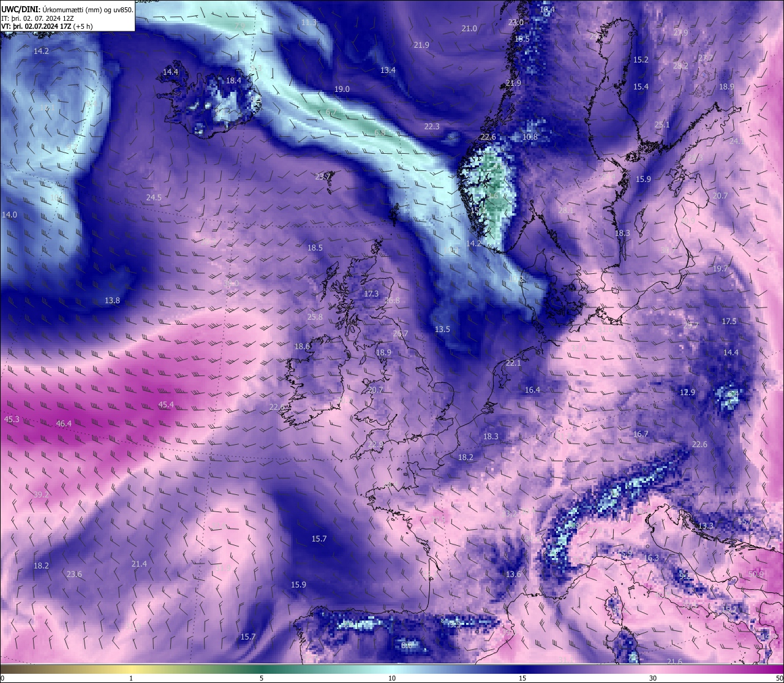Click the 13.4 value label
The image size is (784, 683).
388,70
